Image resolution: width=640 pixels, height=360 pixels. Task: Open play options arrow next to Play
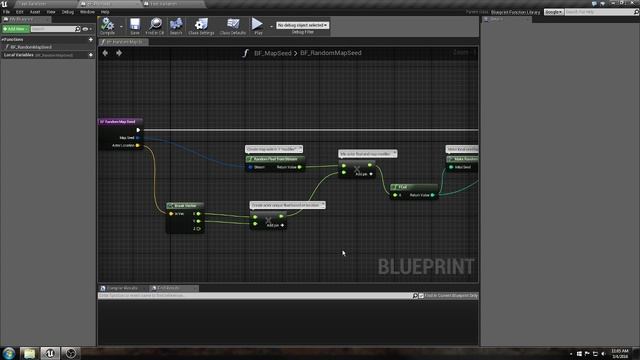click(271, 27)
